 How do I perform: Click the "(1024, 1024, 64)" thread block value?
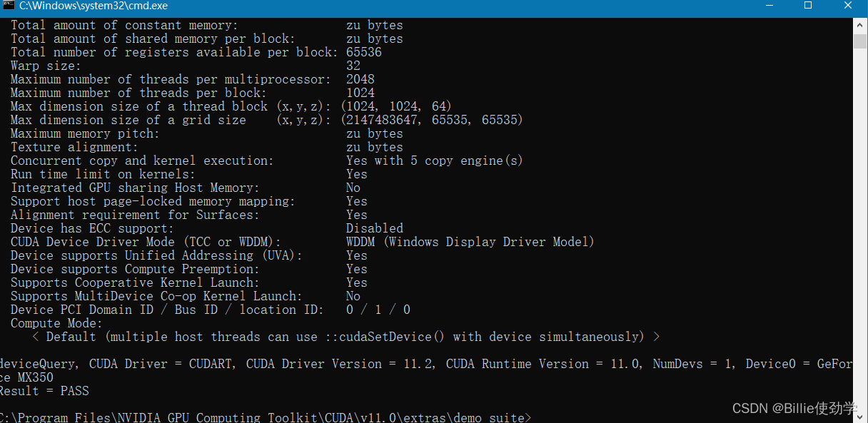pos(396,106)
